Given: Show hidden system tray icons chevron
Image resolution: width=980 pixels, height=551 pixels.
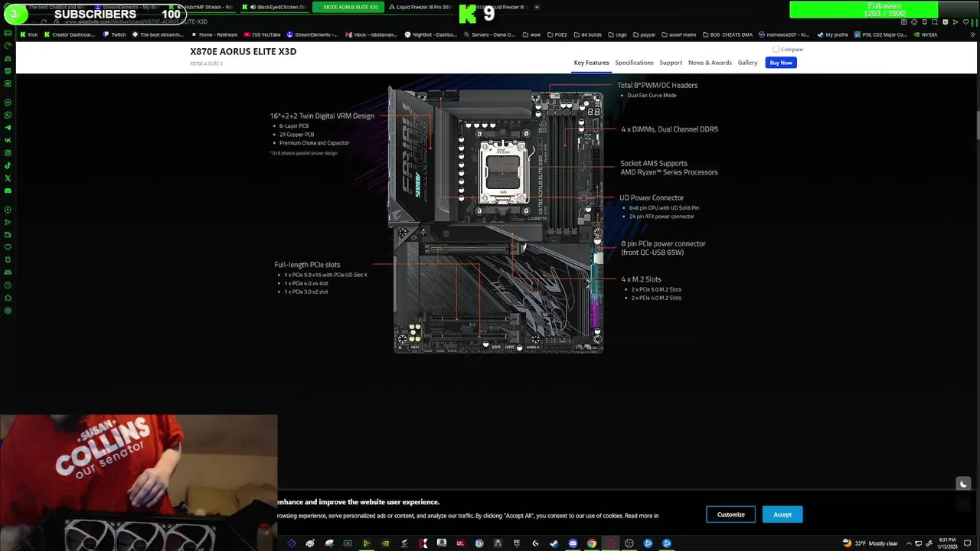Looking at the screenshot, I should 908,543.
